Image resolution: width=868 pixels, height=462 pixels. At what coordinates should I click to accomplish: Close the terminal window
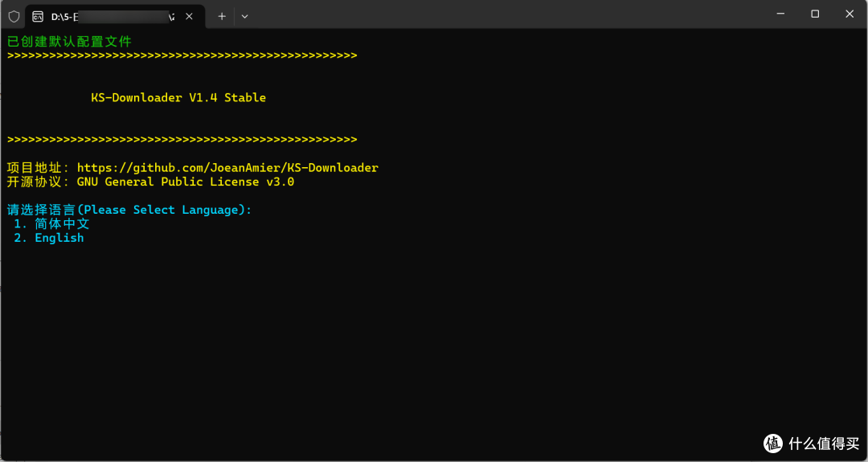(x=850, y=14)
